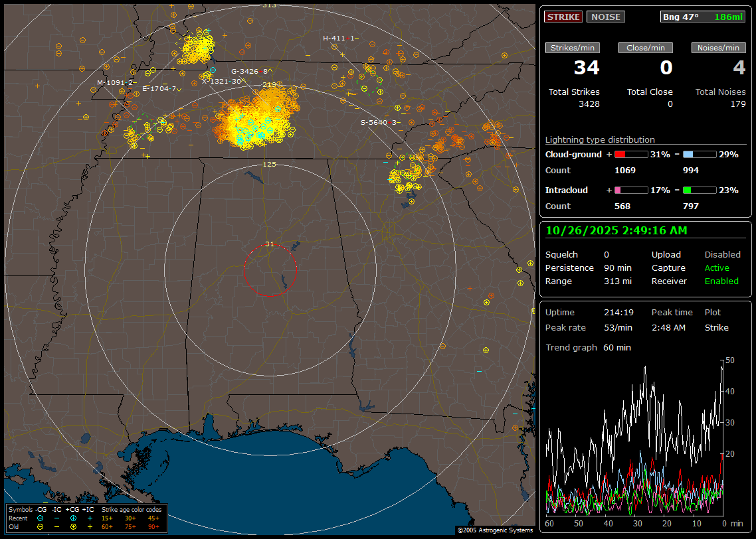Toggle the NOISE mode button
Viewport: 756px width, 539px height.
point(605,17)
